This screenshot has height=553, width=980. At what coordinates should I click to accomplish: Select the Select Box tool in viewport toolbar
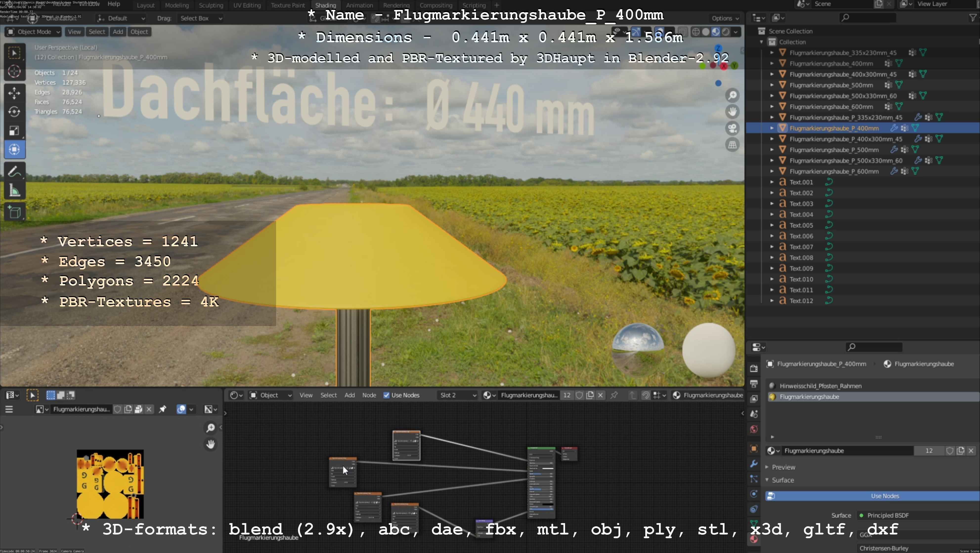pos(14,53)
